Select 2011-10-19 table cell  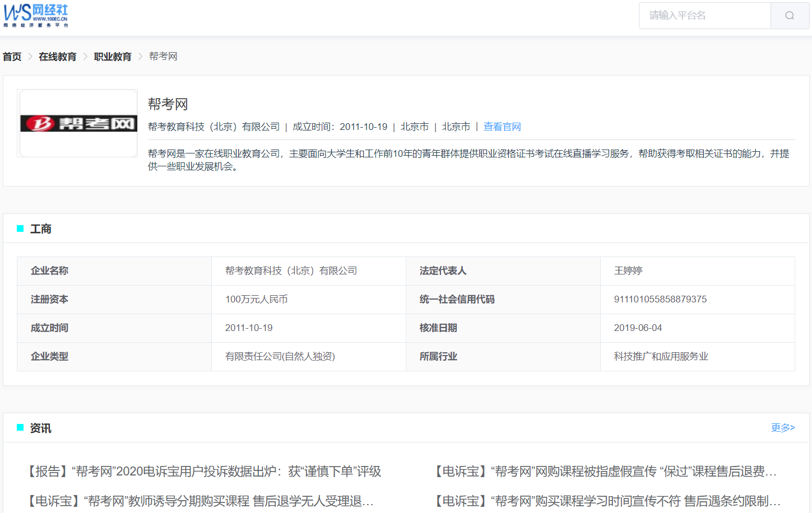click(309, 328)
